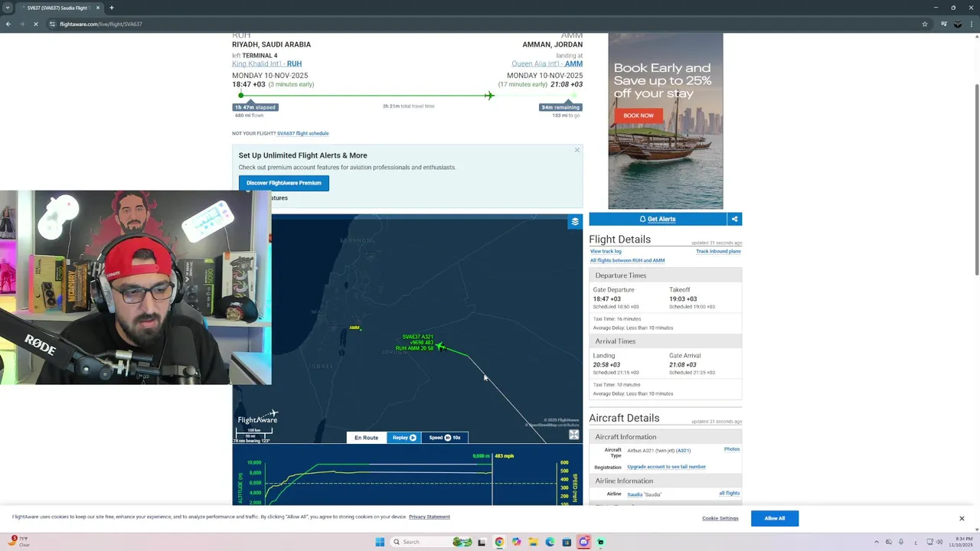
Task: Open the weather widget in the taskbar
Action: point(19,541)
